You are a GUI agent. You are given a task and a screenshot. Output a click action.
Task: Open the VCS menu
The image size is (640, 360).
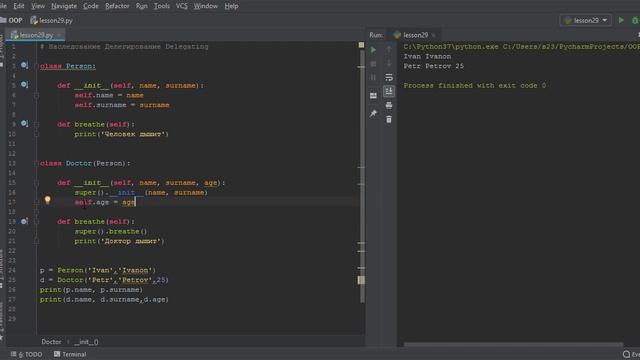tap(182, 6)
